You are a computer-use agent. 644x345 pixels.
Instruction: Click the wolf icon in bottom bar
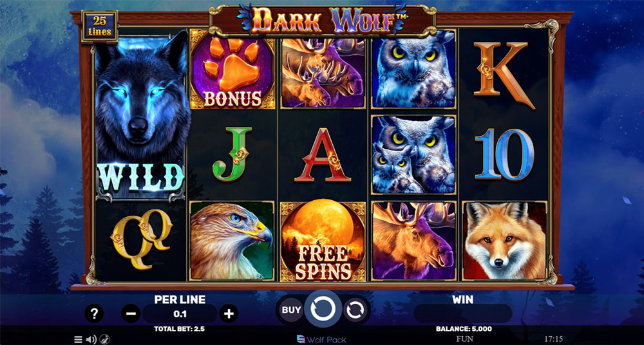105,340
